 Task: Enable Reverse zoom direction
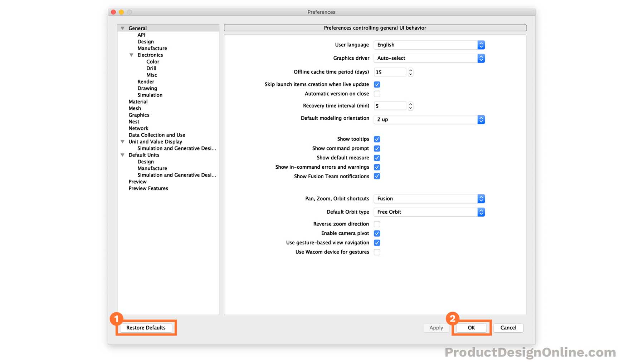377,224
